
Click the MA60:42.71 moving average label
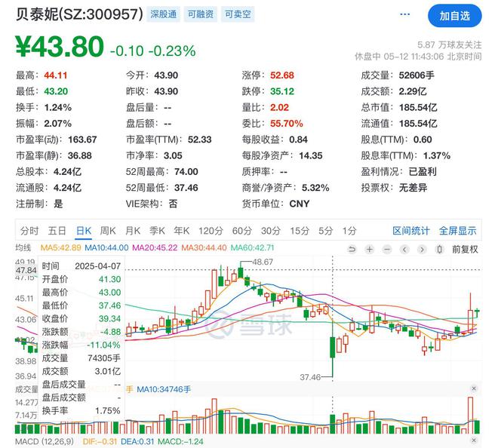pyautogui.click(x=252, y=247)
